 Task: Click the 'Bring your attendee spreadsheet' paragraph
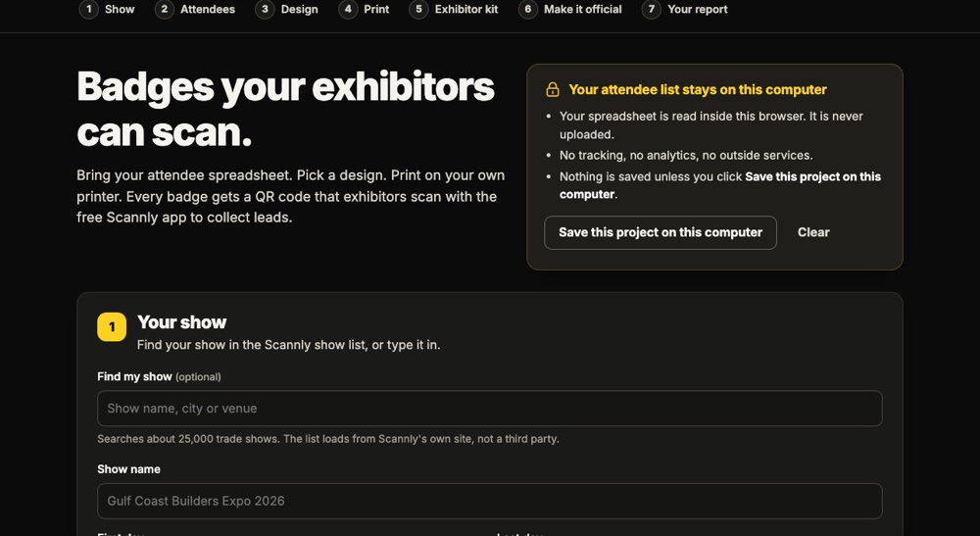coord(291,196)
